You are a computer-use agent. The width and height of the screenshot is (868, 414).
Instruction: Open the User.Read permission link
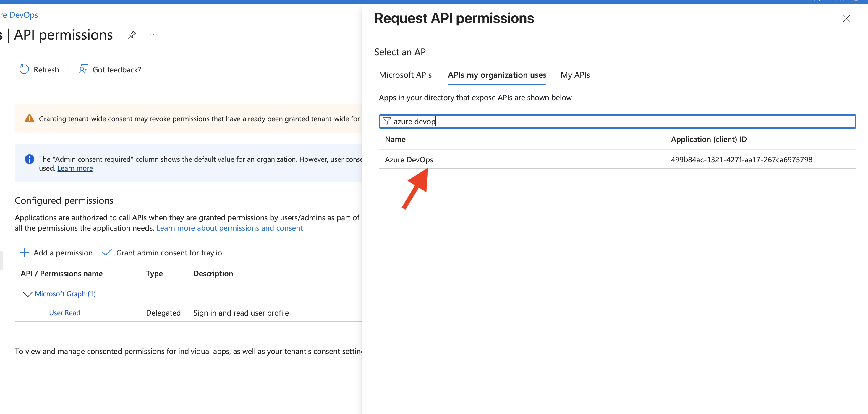coord(65,313)
